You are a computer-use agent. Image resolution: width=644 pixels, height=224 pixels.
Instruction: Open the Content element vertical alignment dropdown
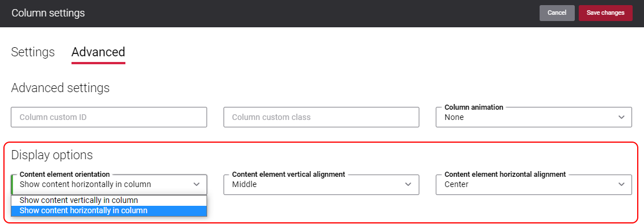pyautogui.click(x=321, y=184)
